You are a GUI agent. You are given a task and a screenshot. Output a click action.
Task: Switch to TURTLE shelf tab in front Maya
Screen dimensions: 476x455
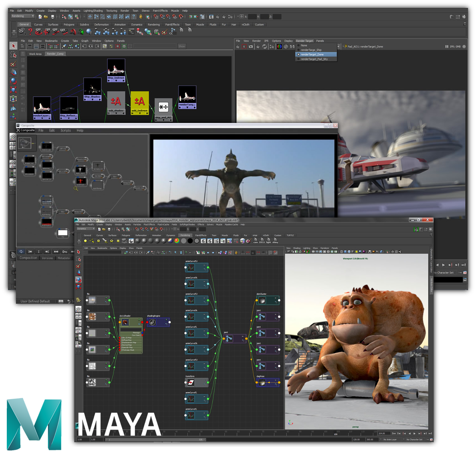(290, 235)
